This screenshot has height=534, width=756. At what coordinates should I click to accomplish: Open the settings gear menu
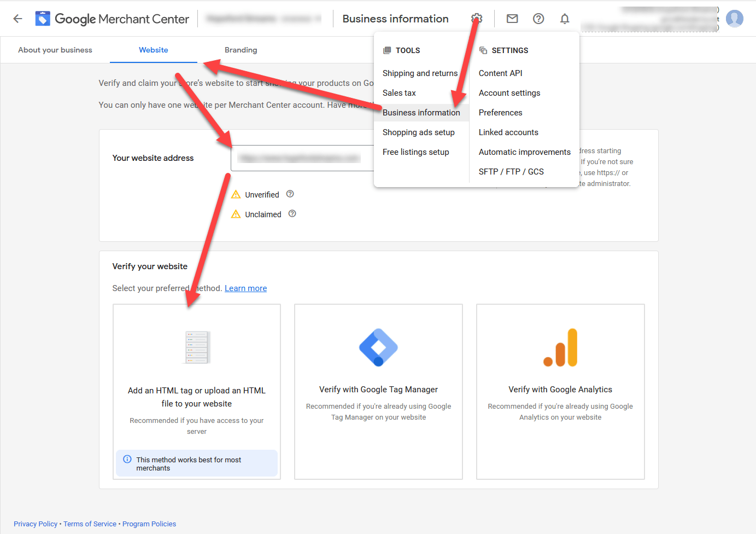point(476,18)
